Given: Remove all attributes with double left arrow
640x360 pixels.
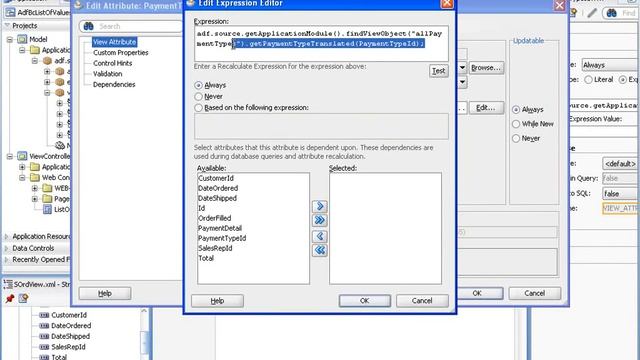Looking at the screenshot, I should [x=320, y=250].
